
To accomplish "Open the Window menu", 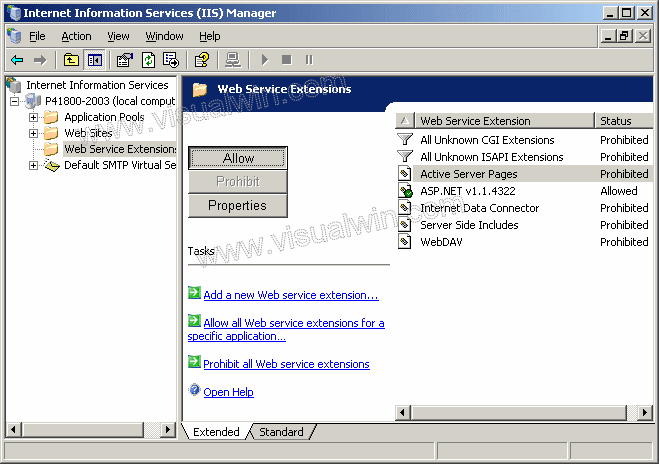I will coord(164,36).
